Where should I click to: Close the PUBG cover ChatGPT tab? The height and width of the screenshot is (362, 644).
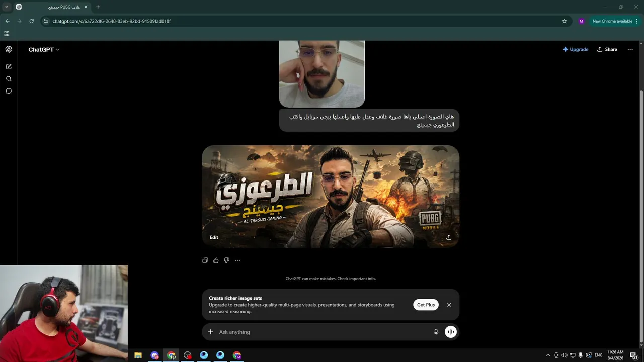click(x=86, y=7)
